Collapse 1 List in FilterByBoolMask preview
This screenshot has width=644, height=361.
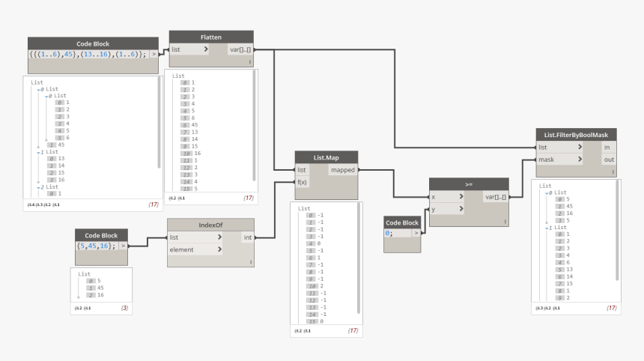[547, 227]
